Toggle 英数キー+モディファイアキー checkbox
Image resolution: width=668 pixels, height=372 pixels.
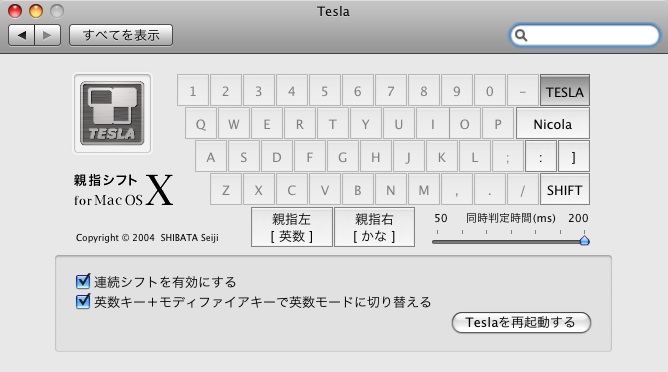83,301
